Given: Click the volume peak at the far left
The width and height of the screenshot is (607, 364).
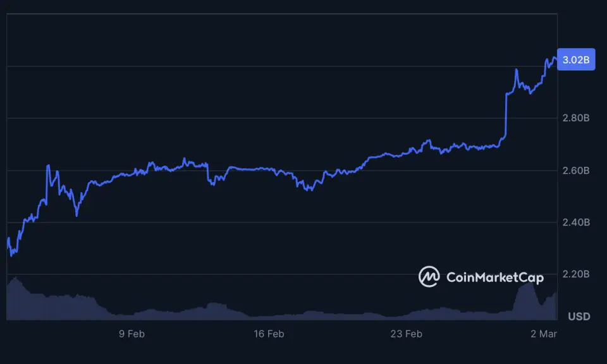Looking at the screenshot, I should 14,279.
